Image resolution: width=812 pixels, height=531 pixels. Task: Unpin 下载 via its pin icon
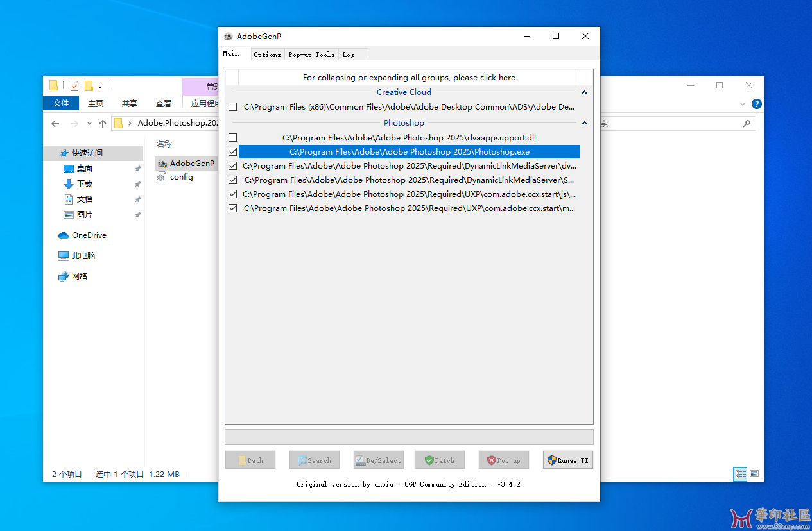tap(137, 184)
